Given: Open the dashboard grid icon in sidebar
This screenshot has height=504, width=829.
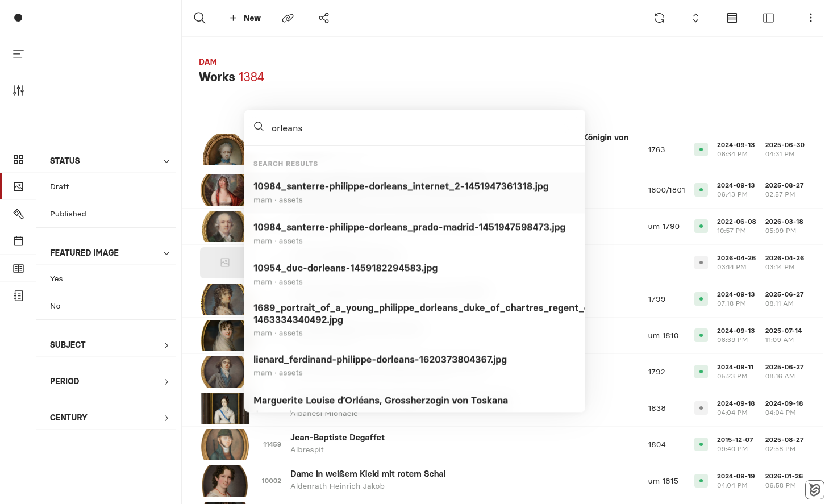Looking at the screenshot, I should pos(18,159).
